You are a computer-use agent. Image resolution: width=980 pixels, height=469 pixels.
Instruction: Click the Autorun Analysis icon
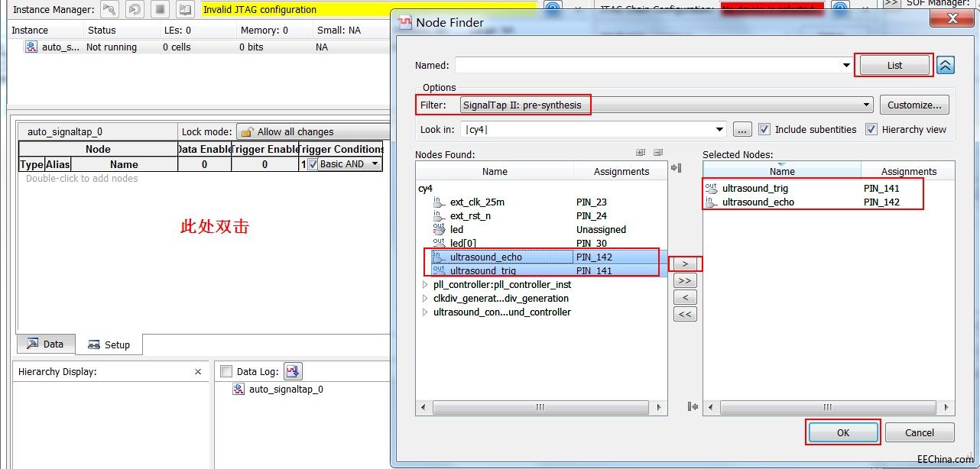point(135,10)
